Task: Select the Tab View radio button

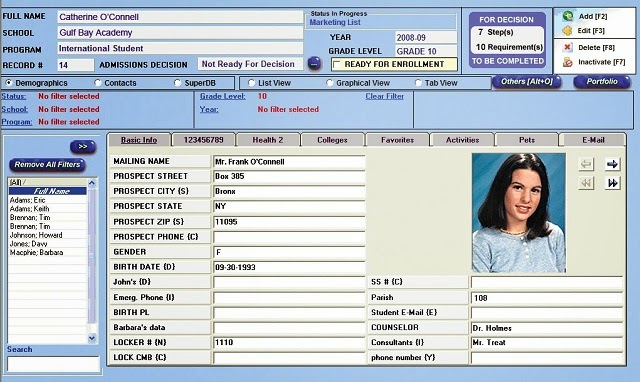Action: 418,83
